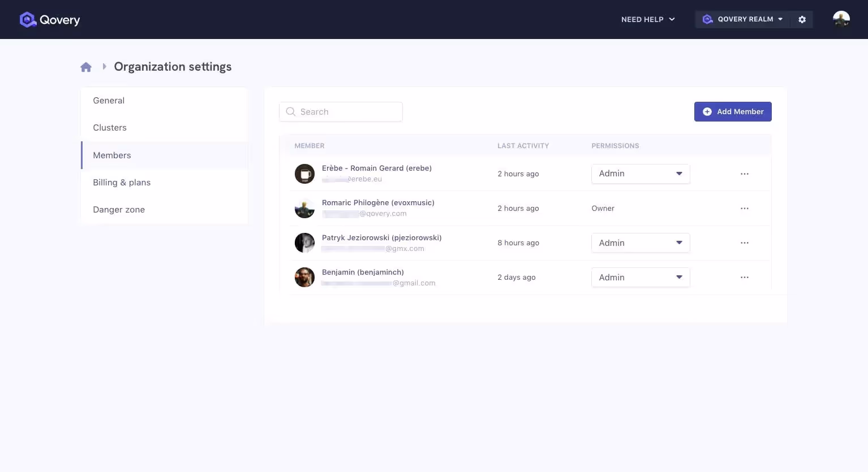This screenshot has height=472, width=868.
Task: Switch to the Clusters settings section
Action: pos(110,127)
